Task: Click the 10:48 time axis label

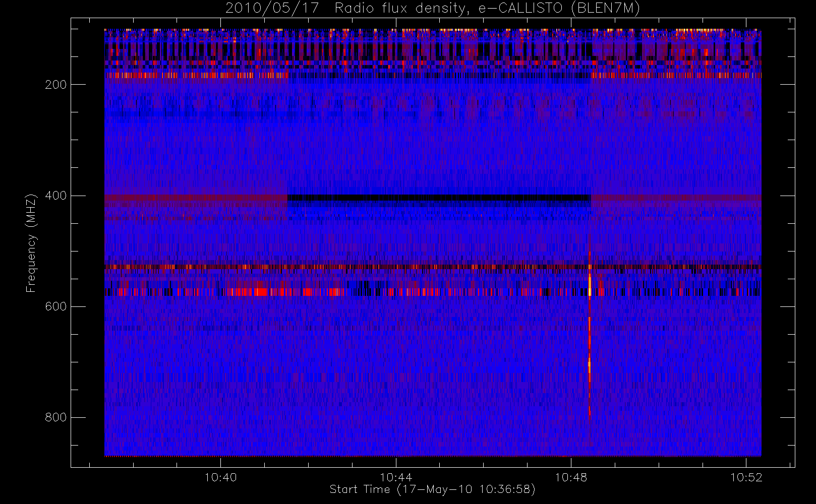Action: 571,477
